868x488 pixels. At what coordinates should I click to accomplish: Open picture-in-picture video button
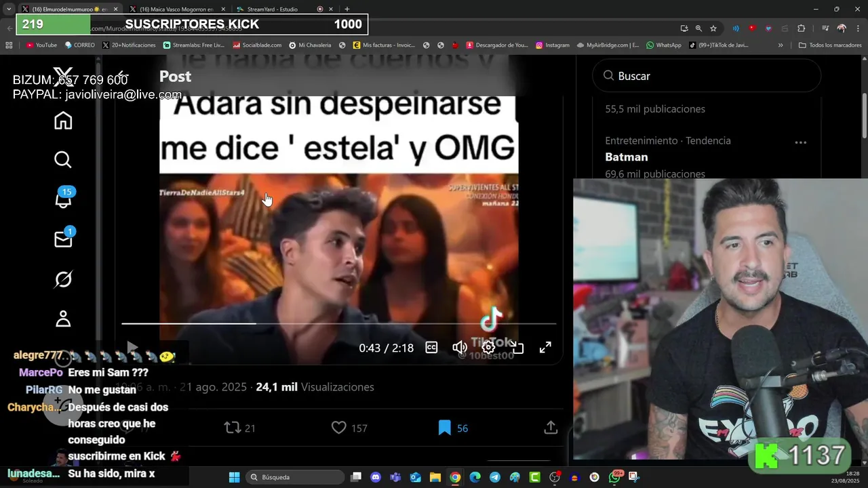517,348
